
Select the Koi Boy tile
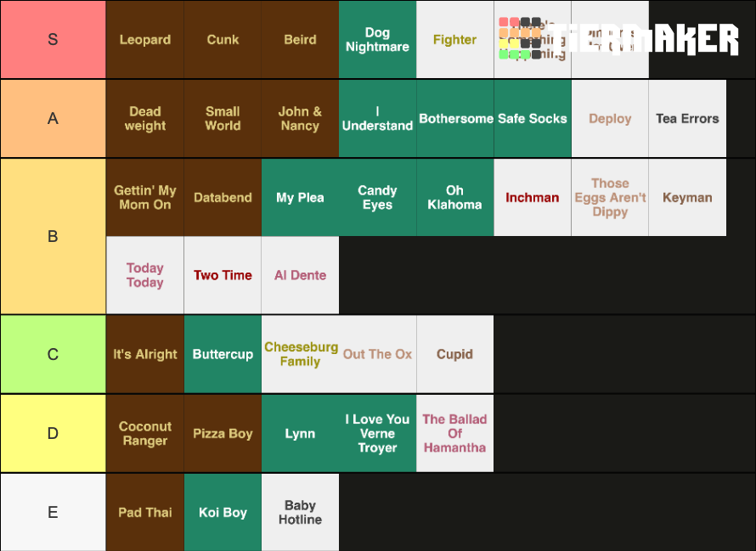pyautogui.click(x=223, y=513)
